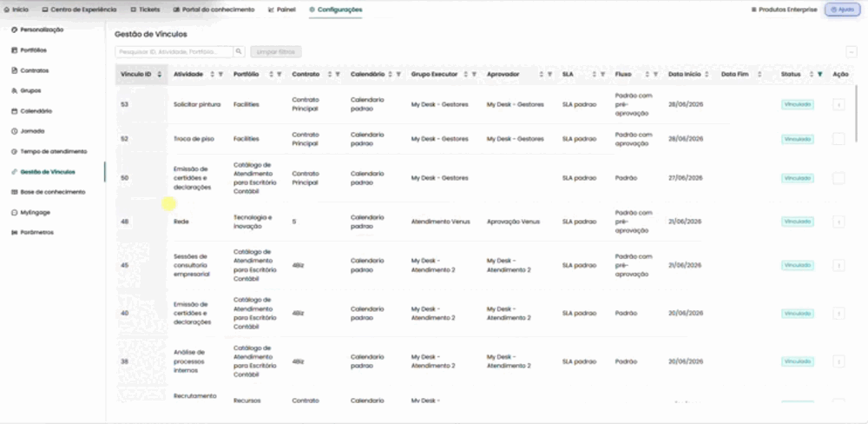868x424 pixels.
Task: Click the table vertical scrollbar
Action: [858, 114]
